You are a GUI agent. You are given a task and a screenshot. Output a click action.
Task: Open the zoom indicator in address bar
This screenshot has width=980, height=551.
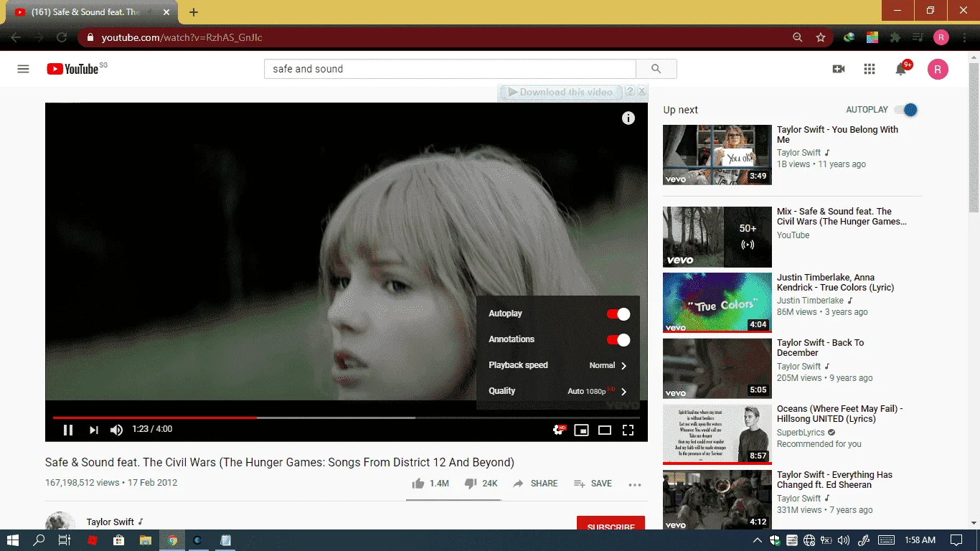(x=798, y=37)
